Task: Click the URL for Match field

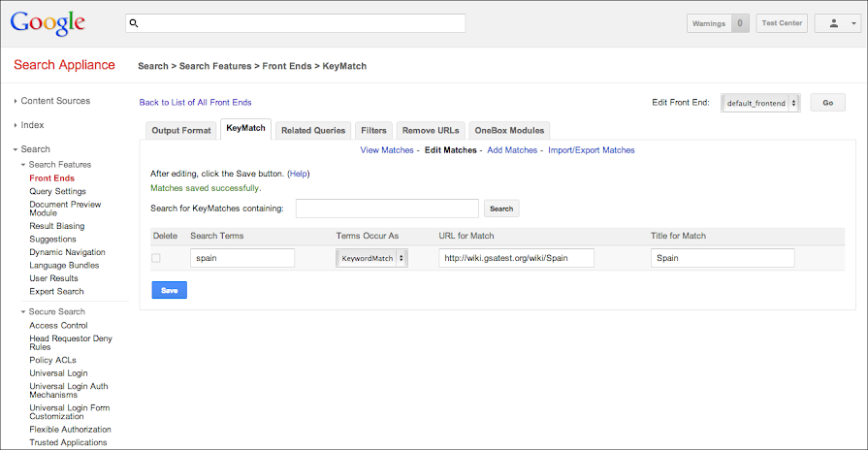Action: pyautogui.click(x=517, y=258)
